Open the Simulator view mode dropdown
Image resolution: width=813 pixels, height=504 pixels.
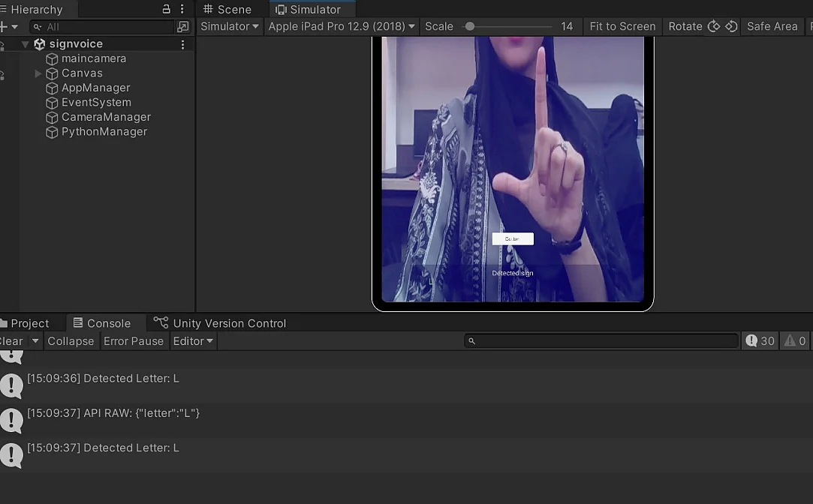[229, 26]
